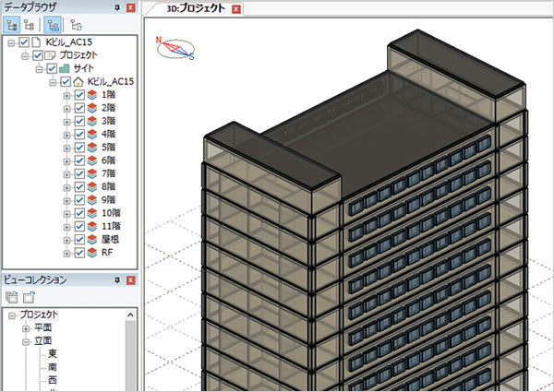Click second hierarchy icon in Data Browser toolbar
The width and height of the screenshot is (554, 392).
point(29,25)
